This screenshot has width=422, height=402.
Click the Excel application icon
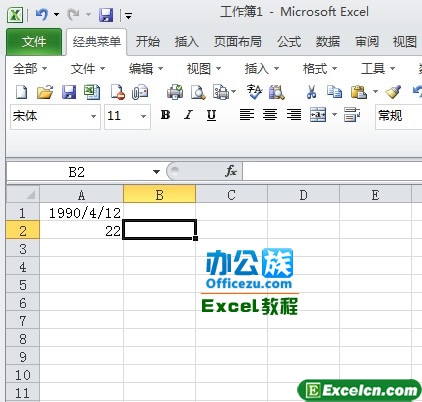click(15, 15)
